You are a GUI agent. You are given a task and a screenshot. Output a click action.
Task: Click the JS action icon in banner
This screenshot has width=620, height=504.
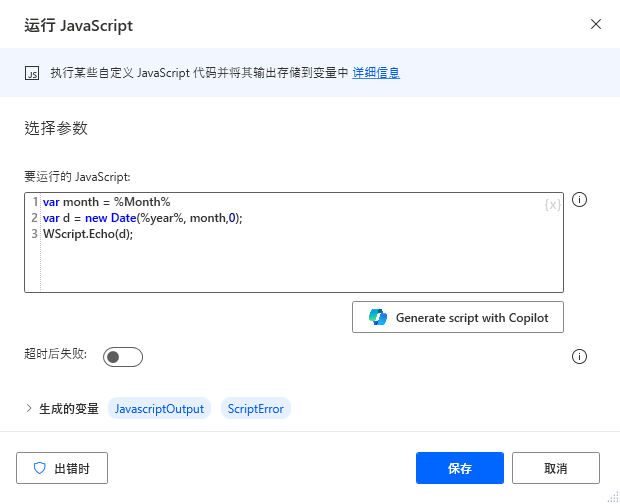click(x=32, y=73)
